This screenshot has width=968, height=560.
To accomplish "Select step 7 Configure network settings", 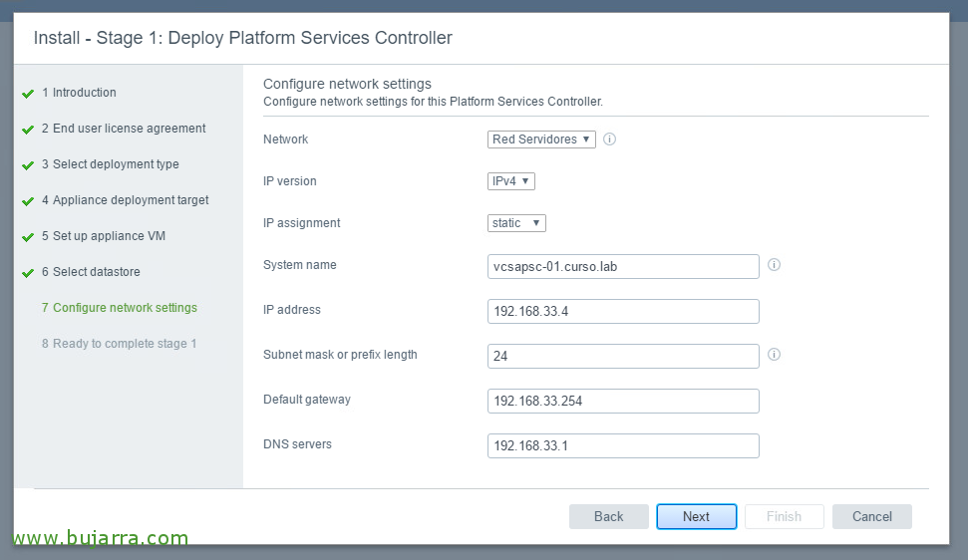I will (120, 308).
